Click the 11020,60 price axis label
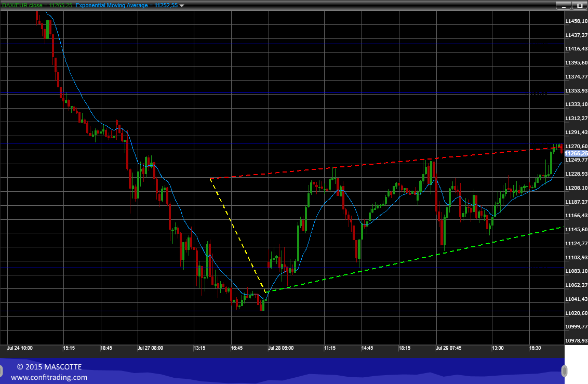Viewport: 588px width, 384px height. pyautogui.click(x=576, y=313)
